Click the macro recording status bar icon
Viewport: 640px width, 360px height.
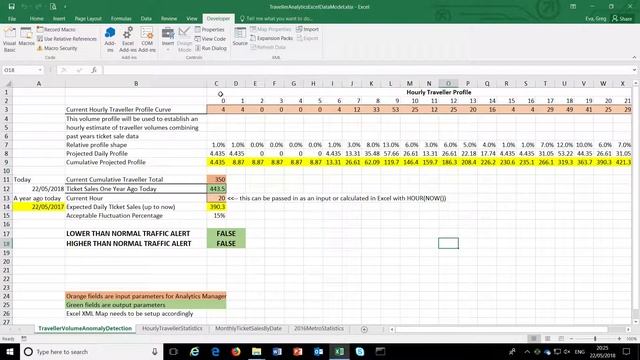(24, 338)
